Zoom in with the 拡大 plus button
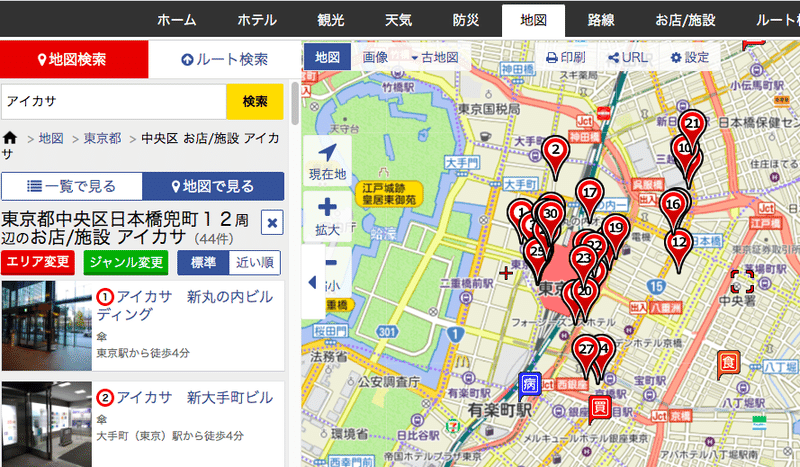 pos(327,216)
